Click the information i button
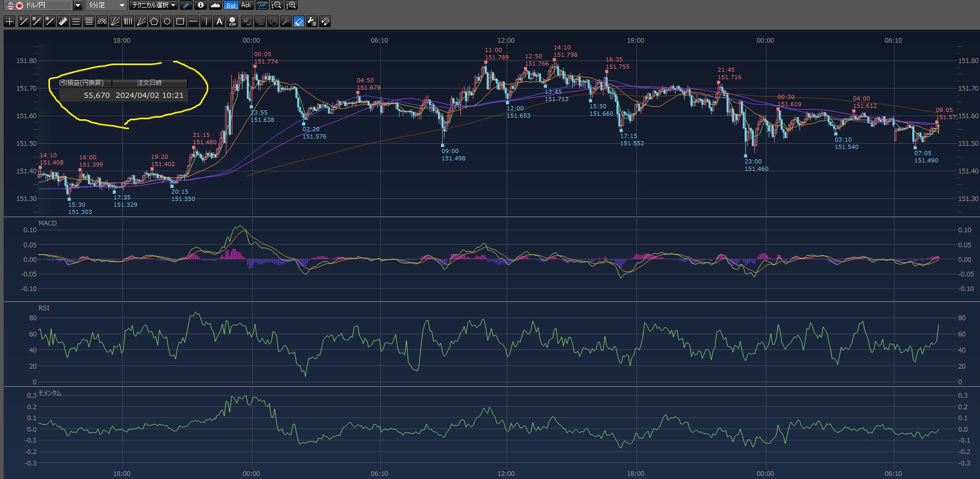The image size is (980, 479). click(200, 5)
